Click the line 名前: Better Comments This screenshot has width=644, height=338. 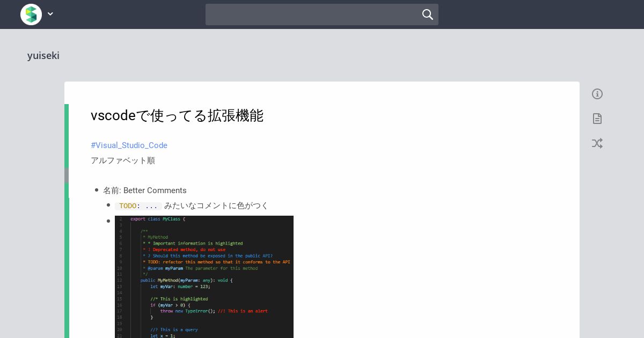[x=145, y=190]
